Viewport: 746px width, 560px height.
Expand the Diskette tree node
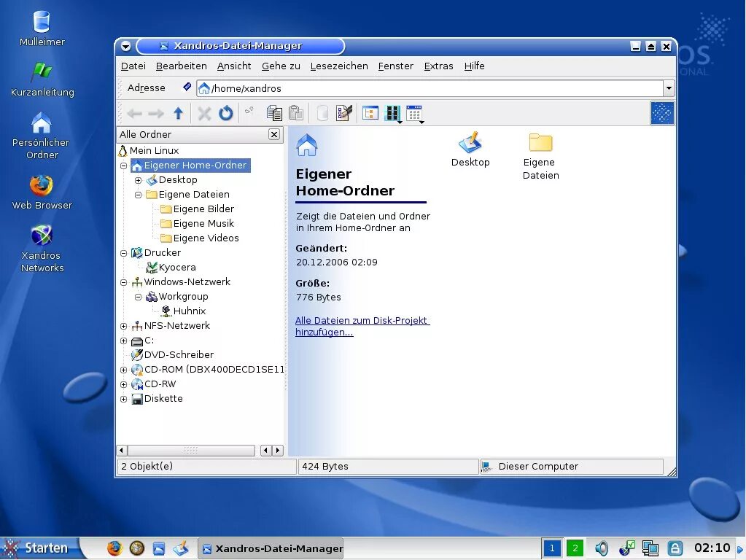click(x=124, y=399)
